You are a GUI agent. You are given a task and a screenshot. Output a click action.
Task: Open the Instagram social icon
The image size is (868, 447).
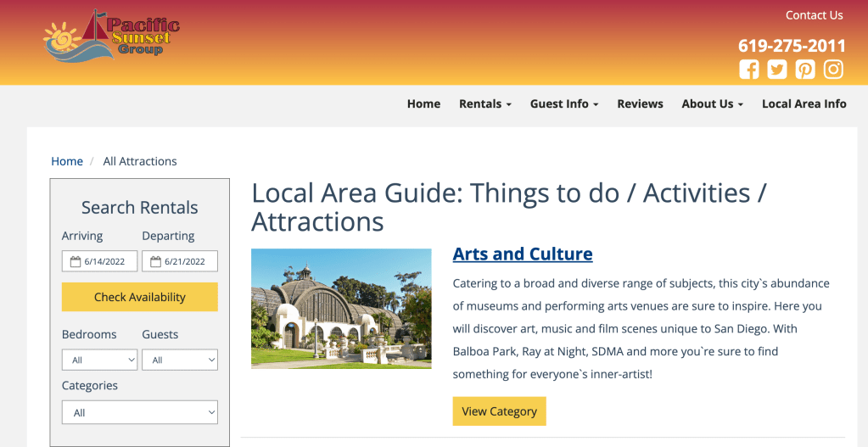click(x=833, y=70)
